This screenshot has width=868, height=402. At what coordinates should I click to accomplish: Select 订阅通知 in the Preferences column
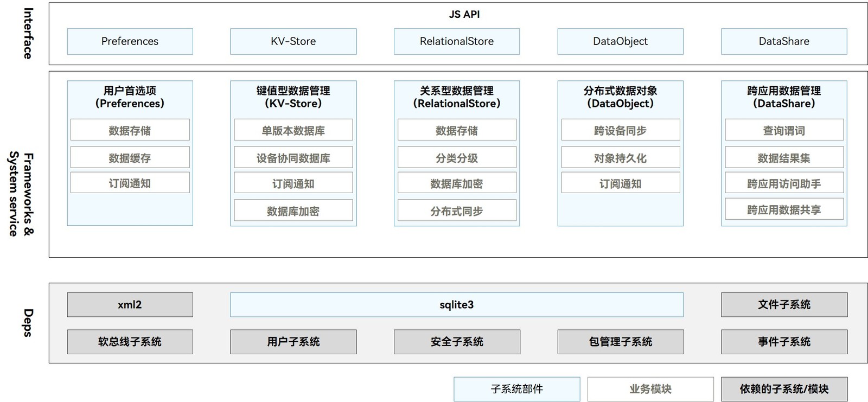pos(130,183)
